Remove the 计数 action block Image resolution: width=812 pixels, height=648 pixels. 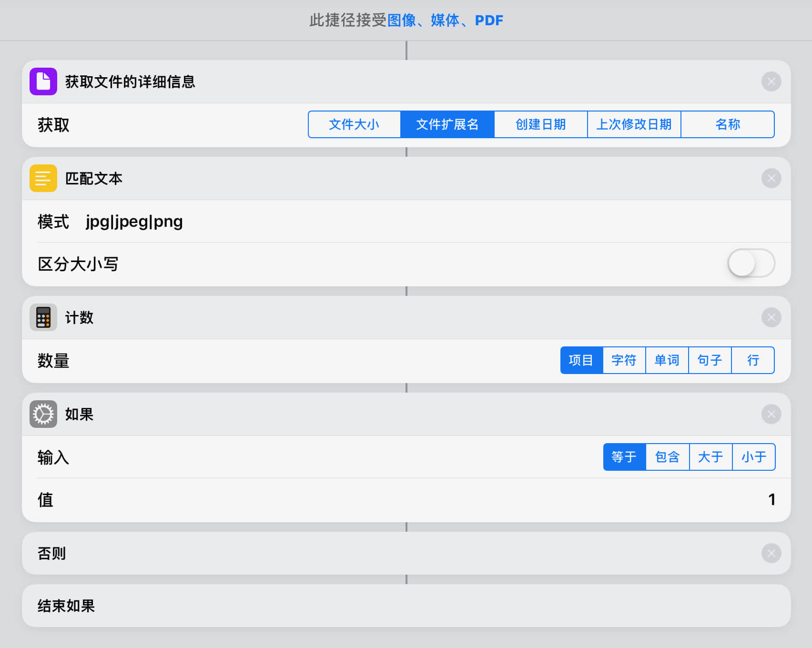tap(771, 317)
